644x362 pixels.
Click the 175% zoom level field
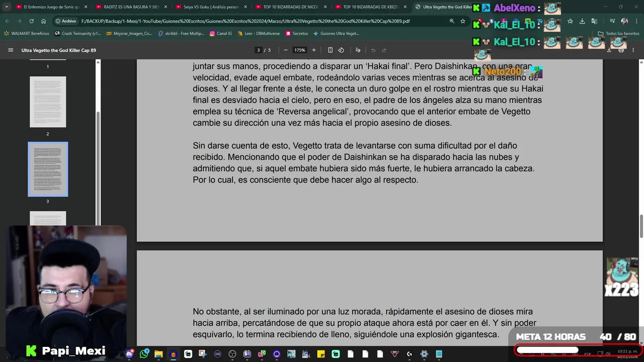click(x=300, y=50)
